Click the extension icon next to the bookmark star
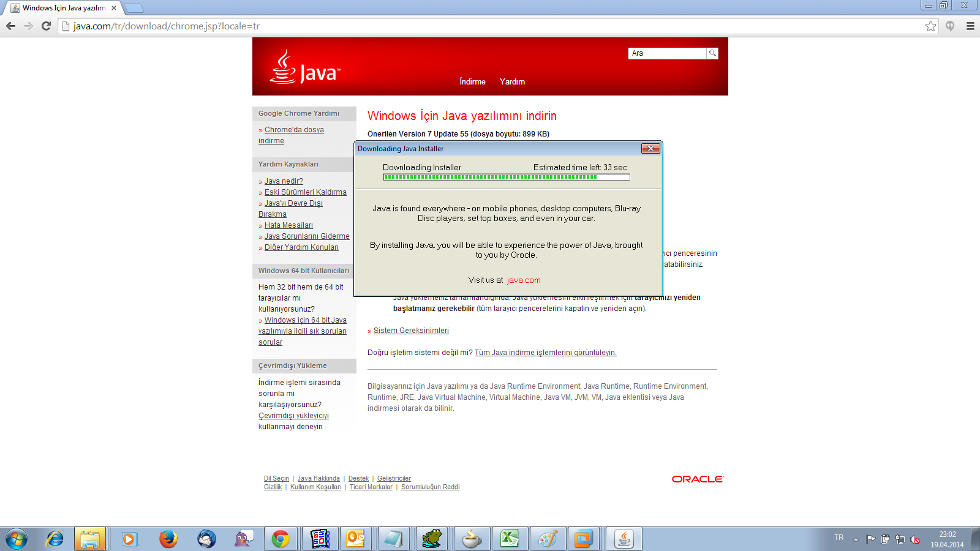The height and width of the screenshot is (551, 980). coord(950,26)
